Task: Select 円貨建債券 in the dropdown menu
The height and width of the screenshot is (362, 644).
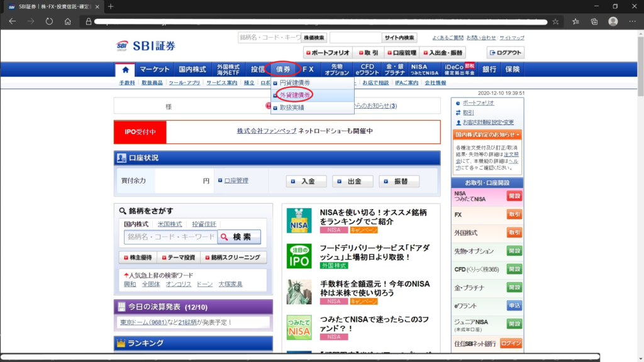Action: [294, 83]
